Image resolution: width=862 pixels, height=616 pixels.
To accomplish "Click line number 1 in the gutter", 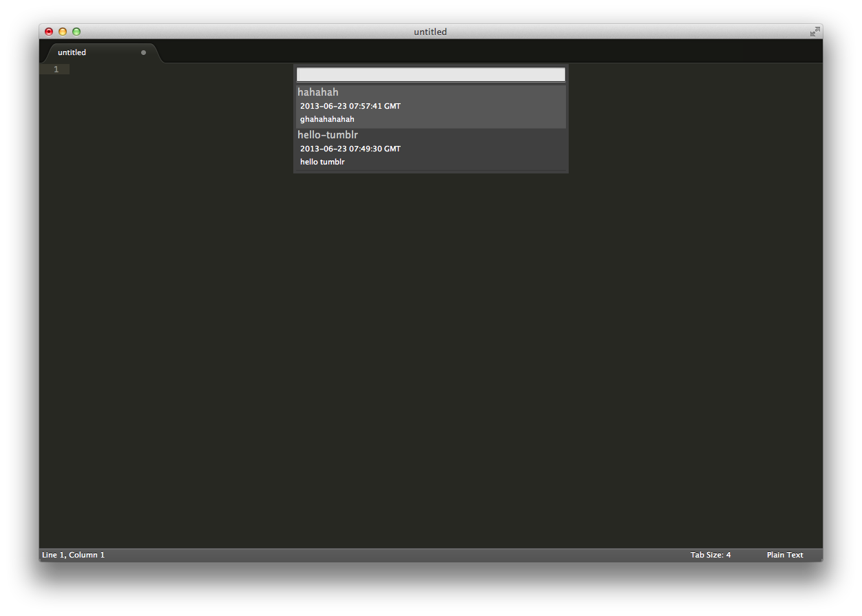I will click(x=56, y=69).
